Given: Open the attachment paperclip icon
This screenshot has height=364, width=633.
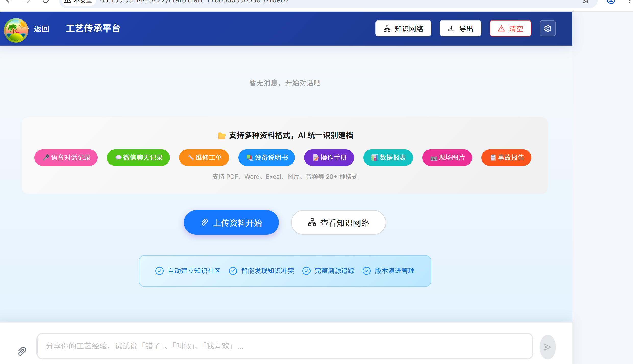Looking at the screenshot, I should pyautogui.click(x=22, y=351).
